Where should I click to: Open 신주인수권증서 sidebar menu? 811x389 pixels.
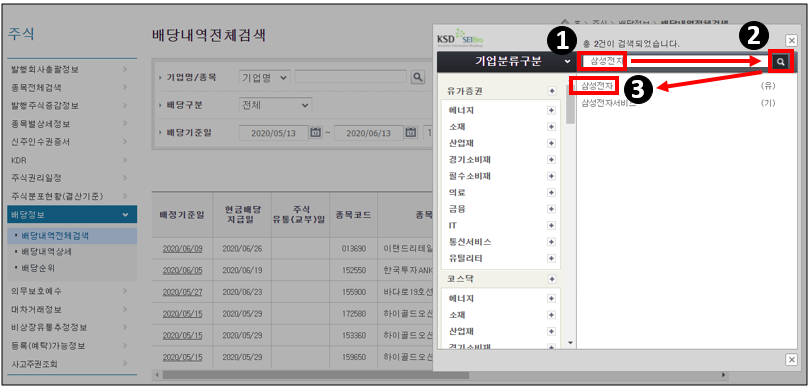(x=72, y=142)
